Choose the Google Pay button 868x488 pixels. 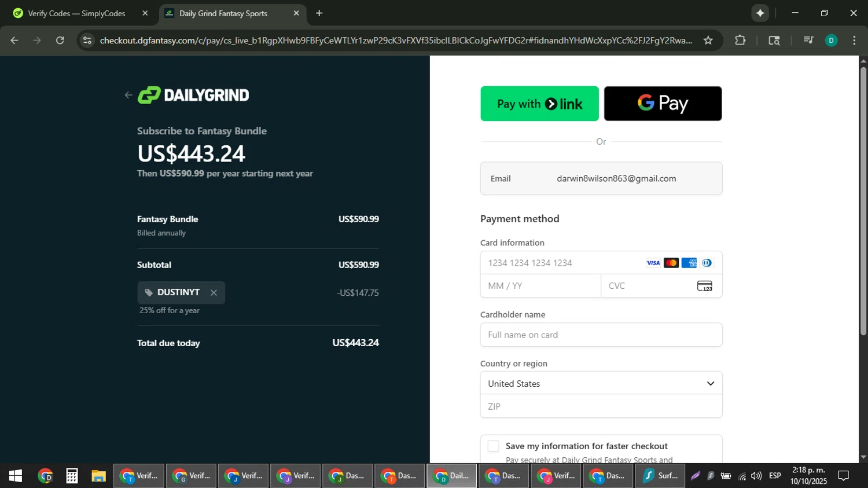point(663,104)
